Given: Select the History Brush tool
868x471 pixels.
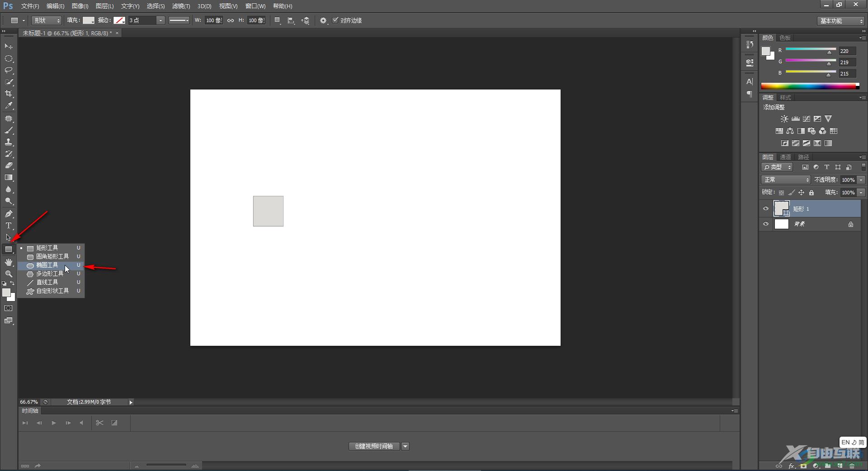Looking at the screenshot, I should pyautogui.click(x=9, y=154).
